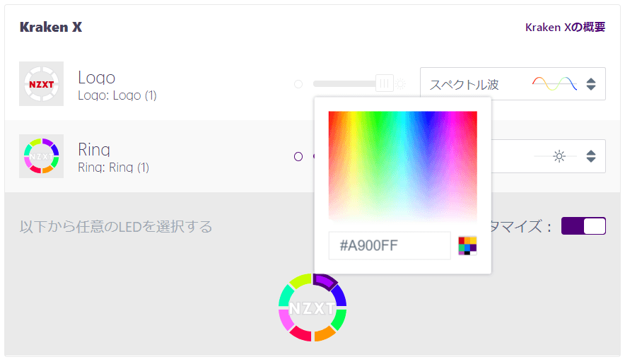
Task: Expand the Ring lighting mode dropdown arrows
Action: [591, 156]
